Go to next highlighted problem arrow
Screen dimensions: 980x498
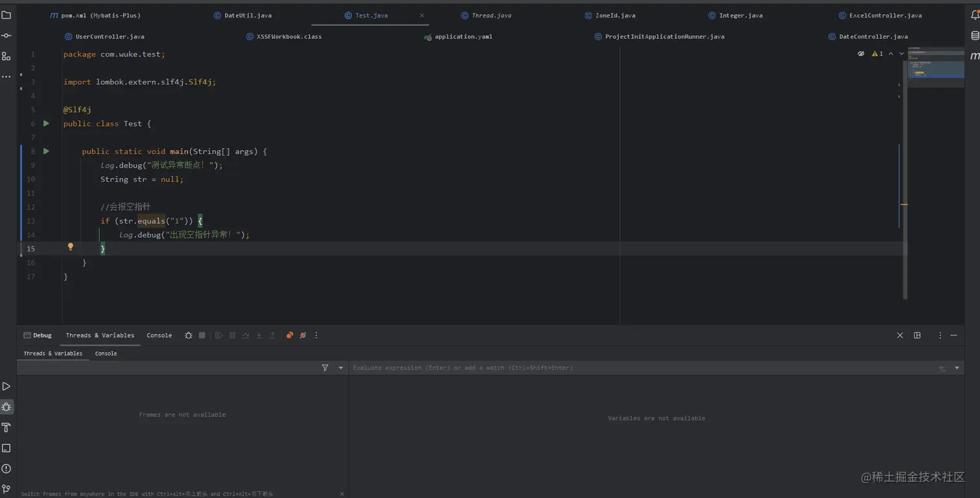tap(902, 54)
